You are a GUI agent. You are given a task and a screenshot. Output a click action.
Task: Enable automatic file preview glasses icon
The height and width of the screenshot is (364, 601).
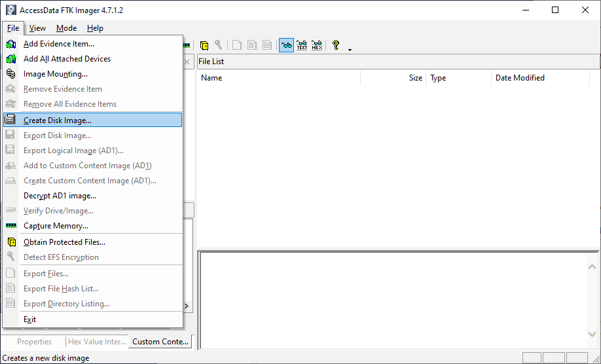(x=286, y=45)
